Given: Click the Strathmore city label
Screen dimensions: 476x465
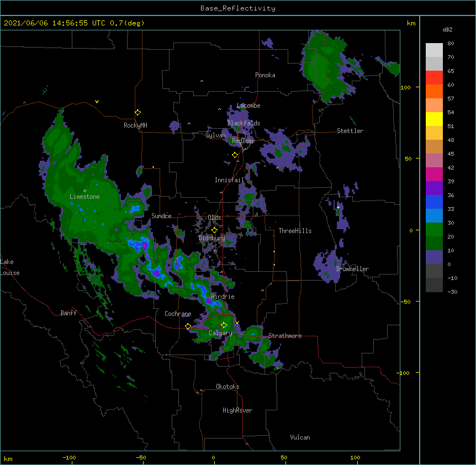Looking at the screenshot, I should (285, 336).
